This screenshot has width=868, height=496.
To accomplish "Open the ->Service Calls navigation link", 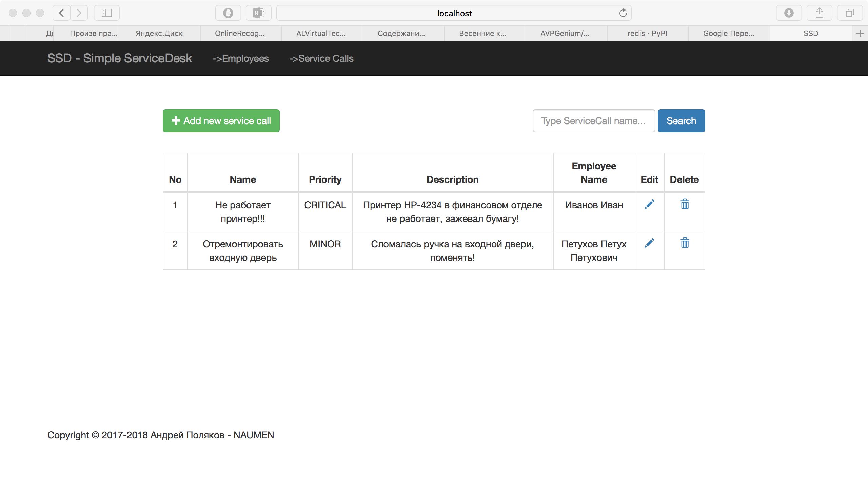I will [x=321, y=59].
